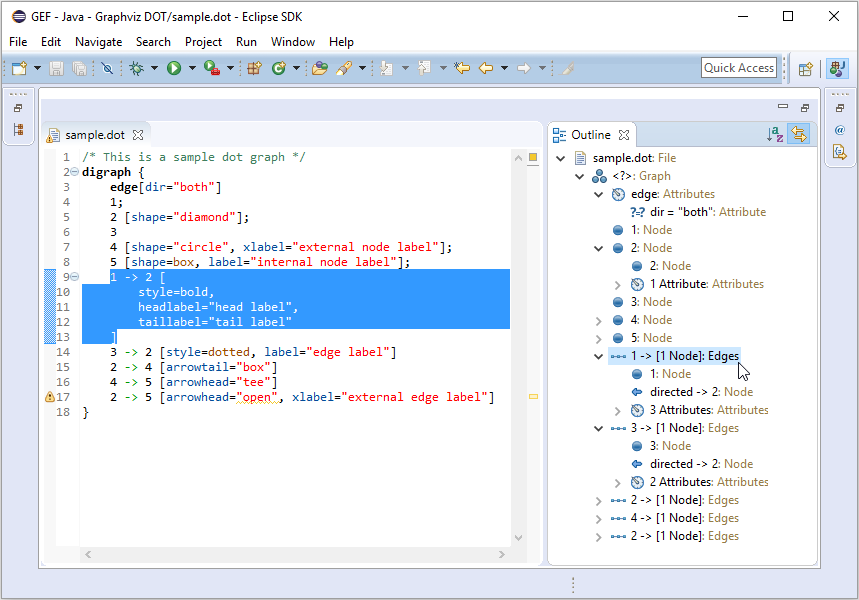Select the Outline view tab
859x600 pixels.
[591, 135]
